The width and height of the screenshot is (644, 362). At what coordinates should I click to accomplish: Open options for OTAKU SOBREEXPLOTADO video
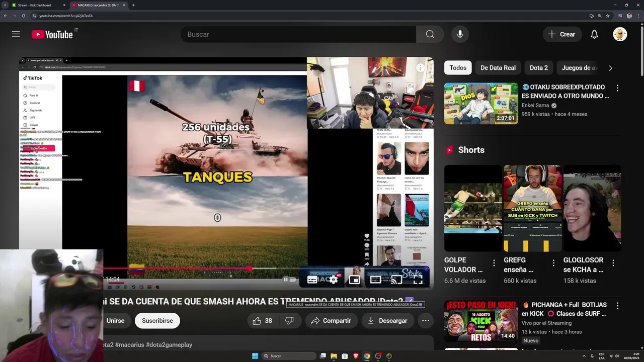[617, 88]
